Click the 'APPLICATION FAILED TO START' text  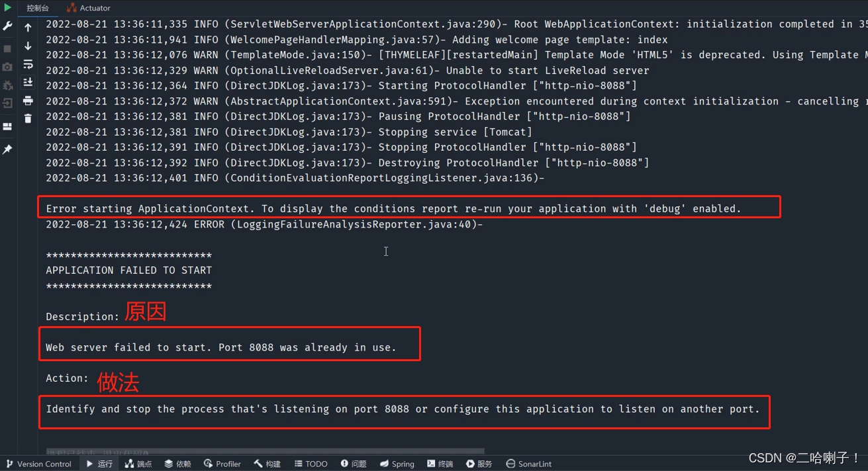pyautogui.click(x=129, y=270)
